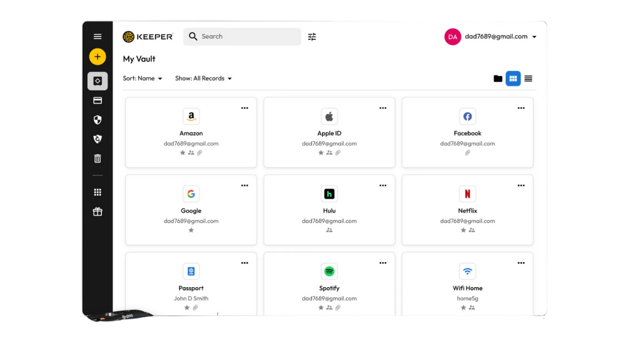Click the John D Smith text on Passport

click(x=191, y=298)
